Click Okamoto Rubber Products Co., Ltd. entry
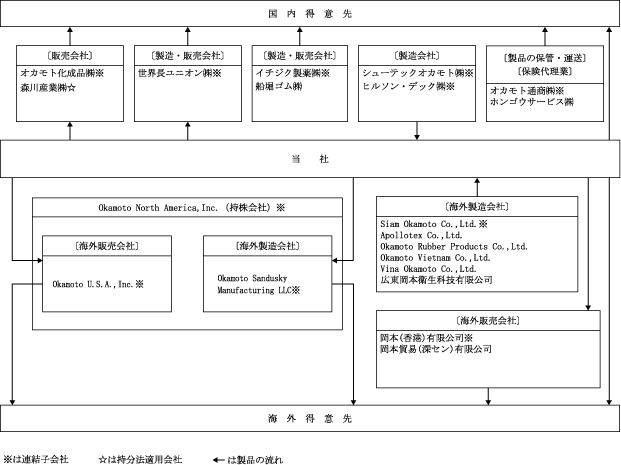This screenshot has width=621, height=465. coord(454,246)
